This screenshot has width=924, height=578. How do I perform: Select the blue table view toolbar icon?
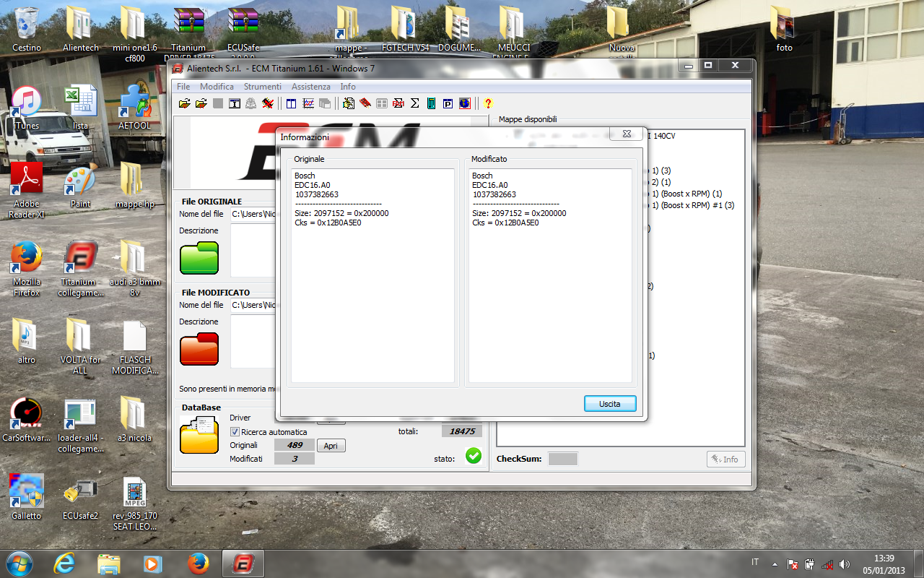(x=291, y=103)
